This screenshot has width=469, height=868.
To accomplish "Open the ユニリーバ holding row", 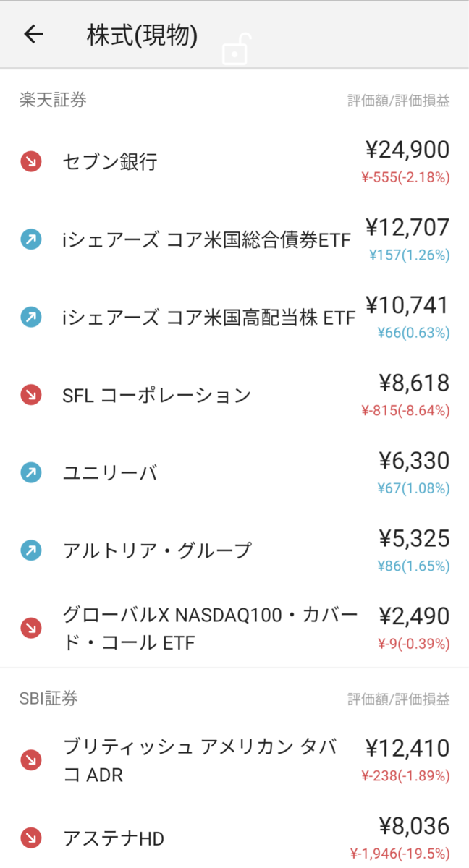I will click(x=234, y=473).
